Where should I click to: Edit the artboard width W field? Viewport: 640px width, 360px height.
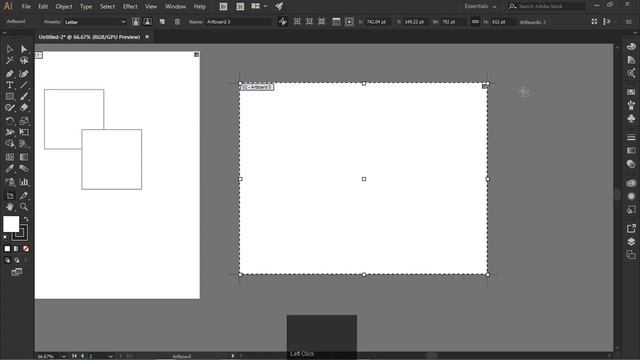453,22
